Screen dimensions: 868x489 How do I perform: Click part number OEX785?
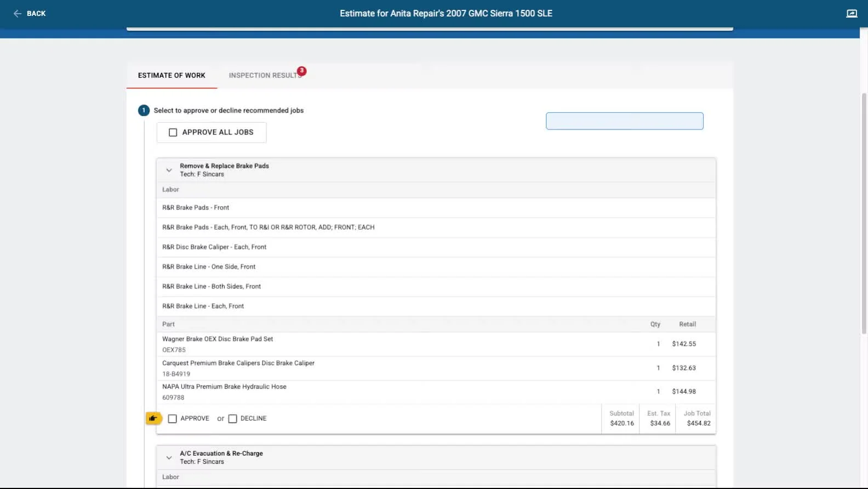point(174,350)
